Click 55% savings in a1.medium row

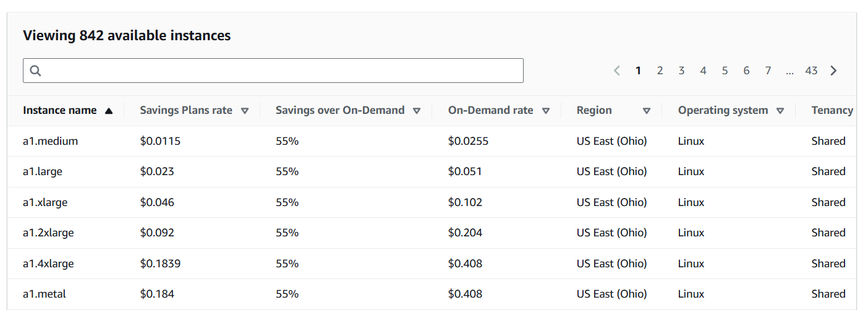click(x=287, y=141)
